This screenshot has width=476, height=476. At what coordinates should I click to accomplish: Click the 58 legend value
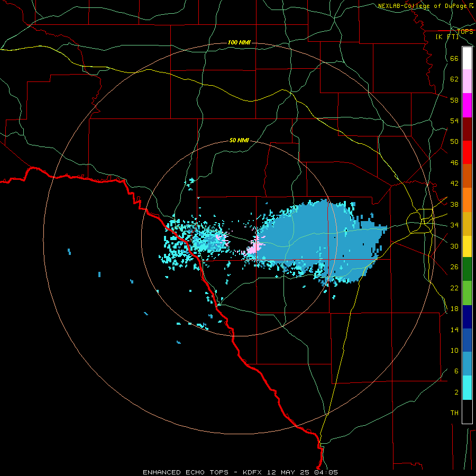click(454, 100)
